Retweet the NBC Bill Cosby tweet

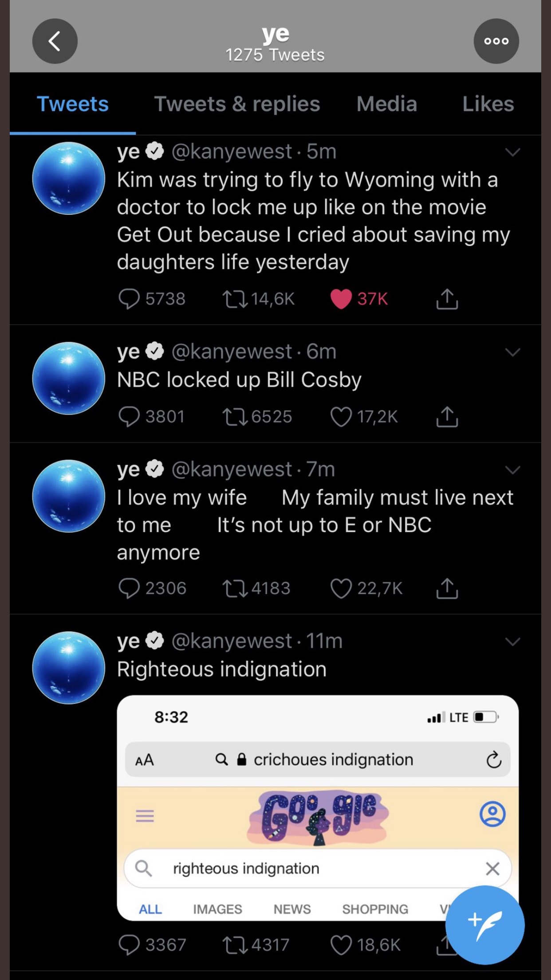tap(235, 417)
